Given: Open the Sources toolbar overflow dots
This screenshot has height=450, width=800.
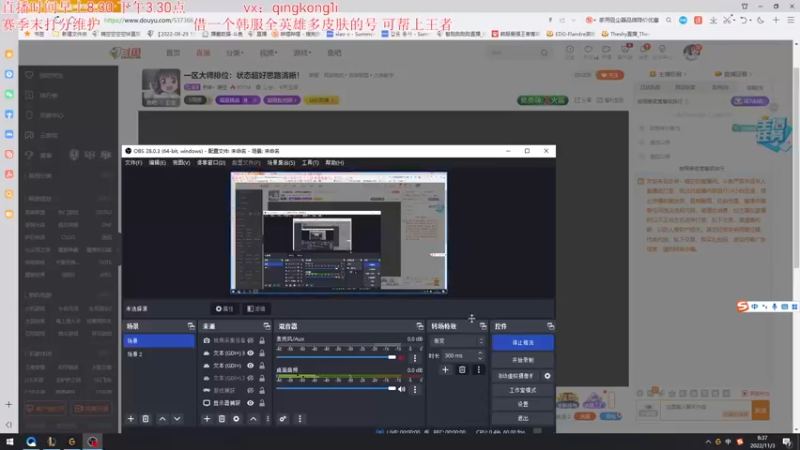Looking at the screenshot, I should (267, 419).
